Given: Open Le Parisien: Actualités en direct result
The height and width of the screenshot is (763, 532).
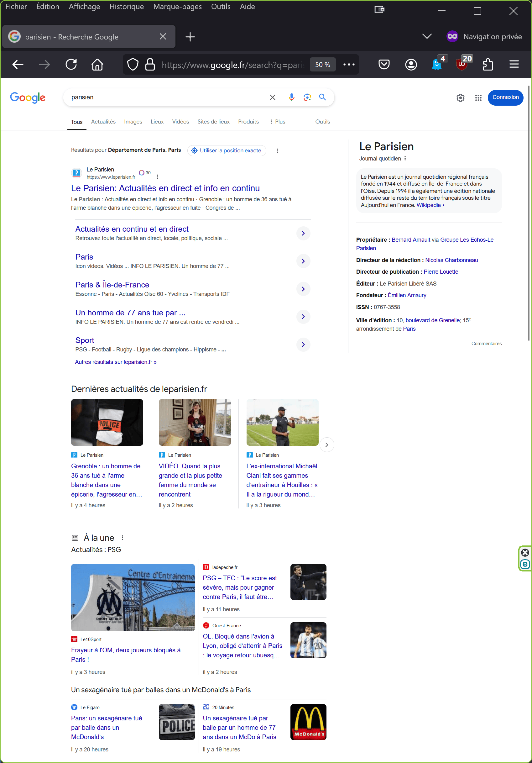Looking at the screenshot, I should [x=165, y=188].
